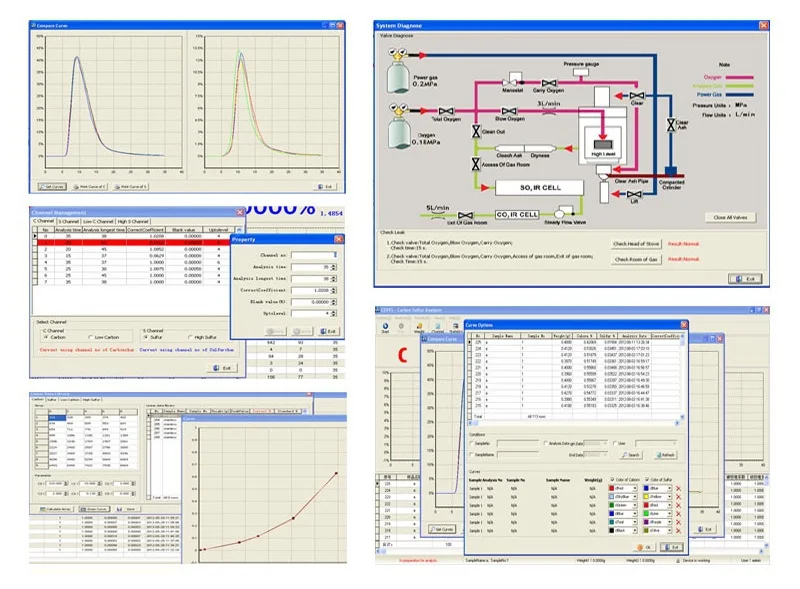Open the dBlue color dropdown for Sample 1
This screenshot has height=589, width=800.
[670, 487]
